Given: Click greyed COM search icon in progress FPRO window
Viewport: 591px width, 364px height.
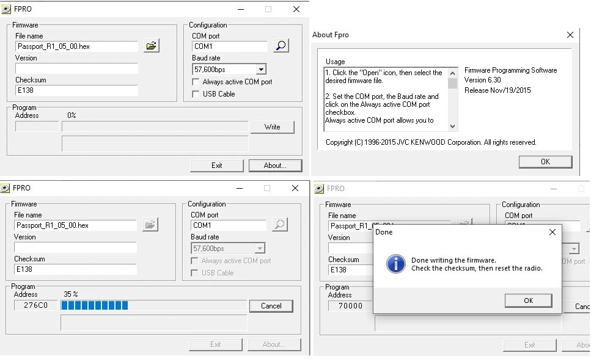Looking at the screenshot, I should 280,225.
